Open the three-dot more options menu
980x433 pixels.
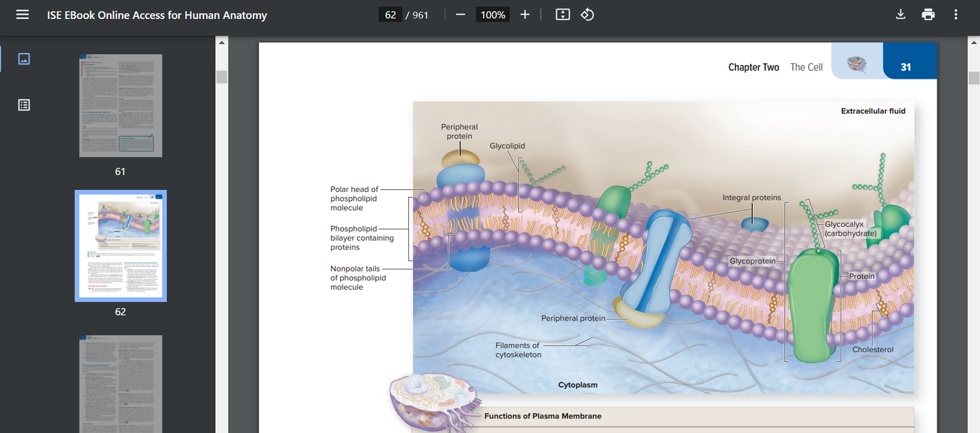(x=956, y=14)
